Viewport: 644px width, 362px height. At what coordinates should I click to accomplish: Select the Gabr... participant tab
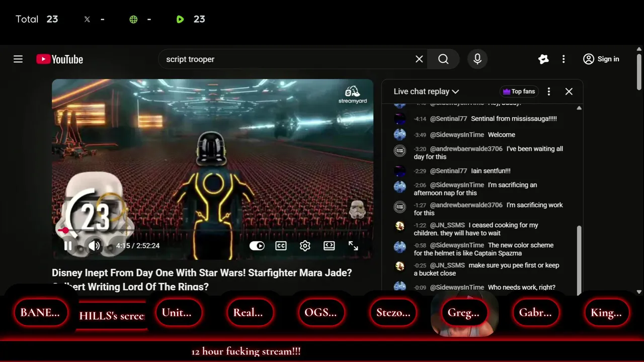pyautogui.click(x=535, y=312)
